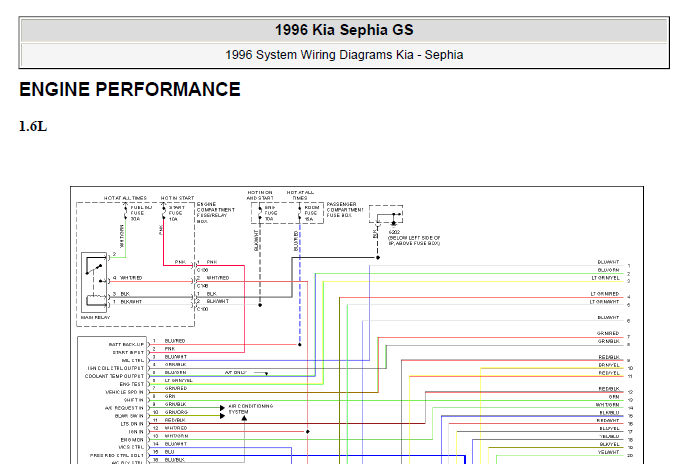Click the 'VEHICLE SPD IN' pin label

[x=124, y=392]
